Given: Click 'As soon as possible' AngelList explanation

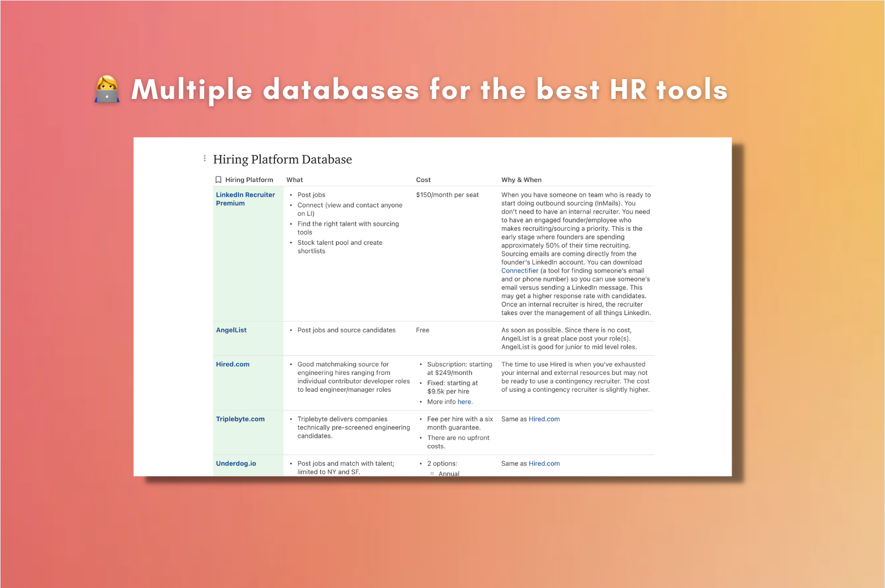Looking at the screenshot, I should point(569,339).
